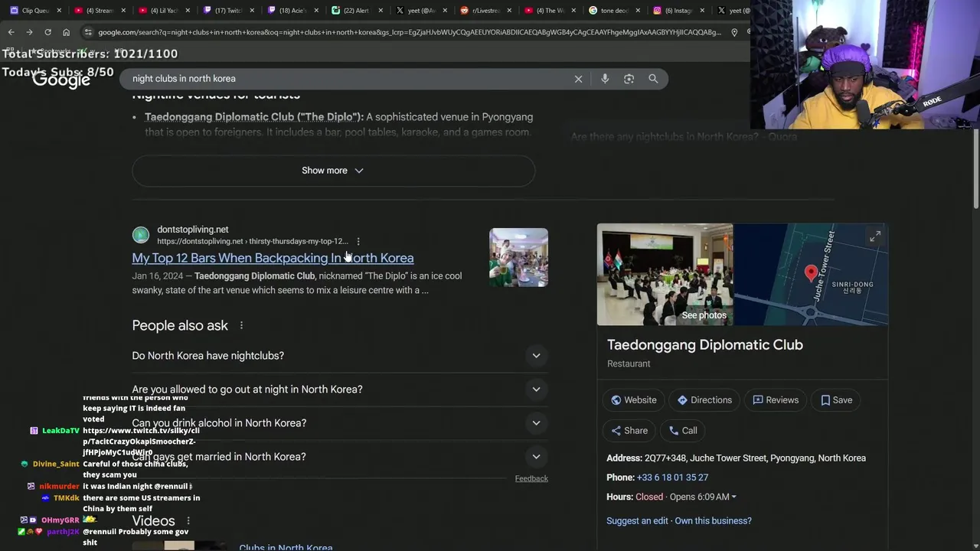Open the Clubs in North Korea video link
Image resolution: width=980 pixels, height=551 pixels.
pyautogui.click(x=286, y=547)
